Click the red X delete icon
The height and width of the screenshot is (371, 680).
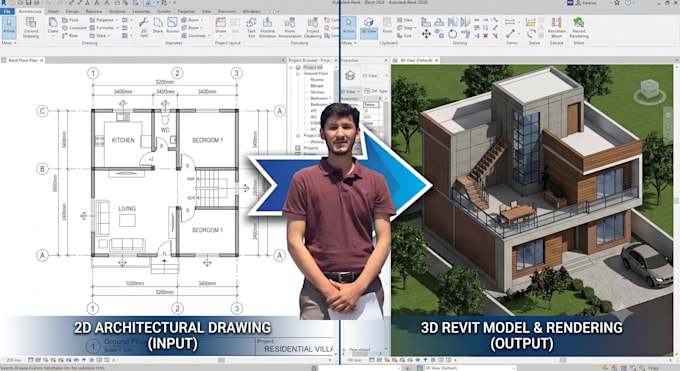pos(485,36)
